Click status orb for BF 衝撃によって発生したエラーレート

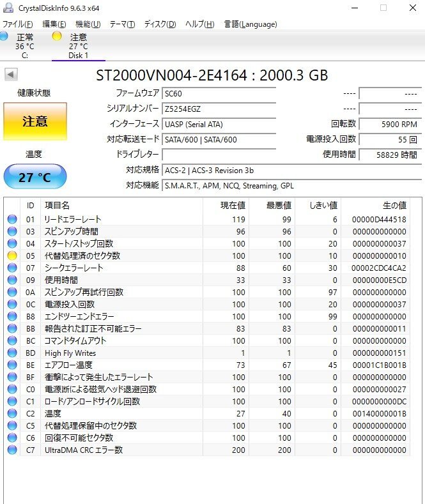tap(12, 377)
